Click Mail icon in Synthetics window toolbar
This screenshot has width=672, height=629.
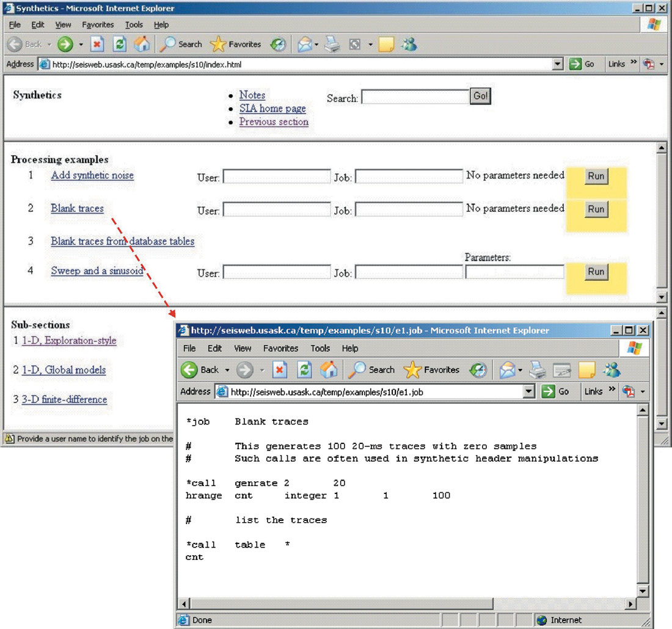(x=305, y=44)
